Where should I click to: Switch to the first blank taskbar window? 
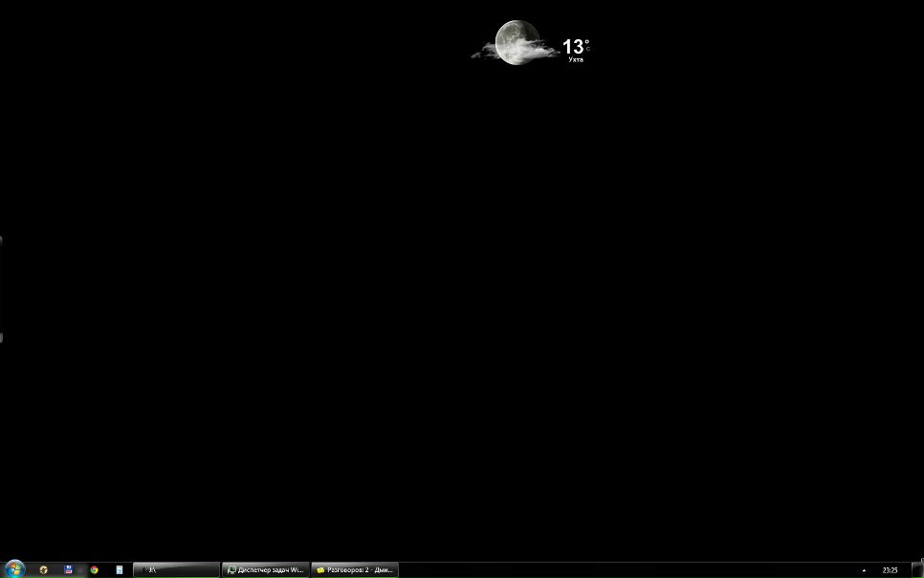coord(176,569)
